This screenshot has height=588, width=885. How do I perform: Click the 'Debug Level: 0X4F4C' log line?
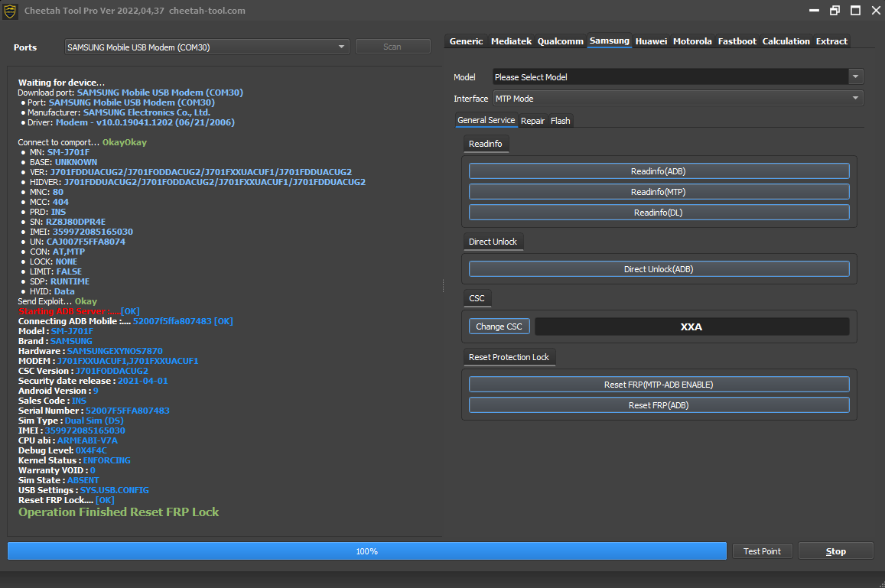tap(62, 450)
